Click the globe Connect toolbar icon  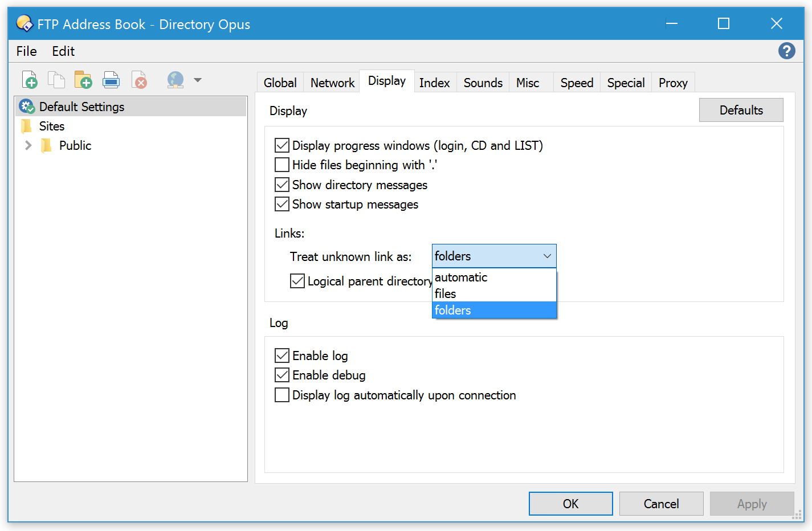coord(176,80)
